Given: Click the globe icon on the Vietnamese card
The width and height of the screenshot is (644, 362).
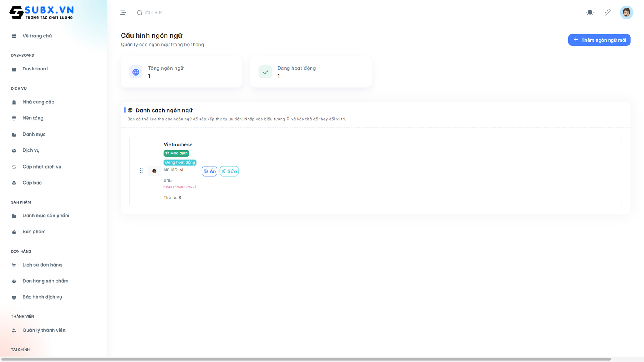Looking at the screenshot, I should (154, 171).
